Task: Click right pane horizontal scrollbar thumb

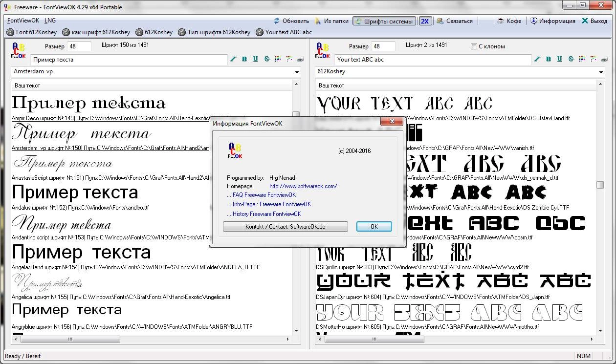Action: point(374,339)
